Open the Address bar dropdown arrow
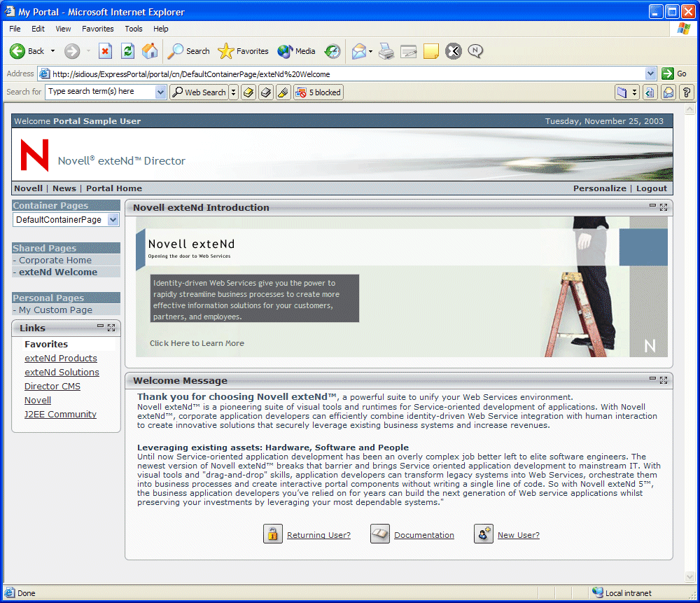The height and width of the screenshot is (603, 700). [650, 74]
